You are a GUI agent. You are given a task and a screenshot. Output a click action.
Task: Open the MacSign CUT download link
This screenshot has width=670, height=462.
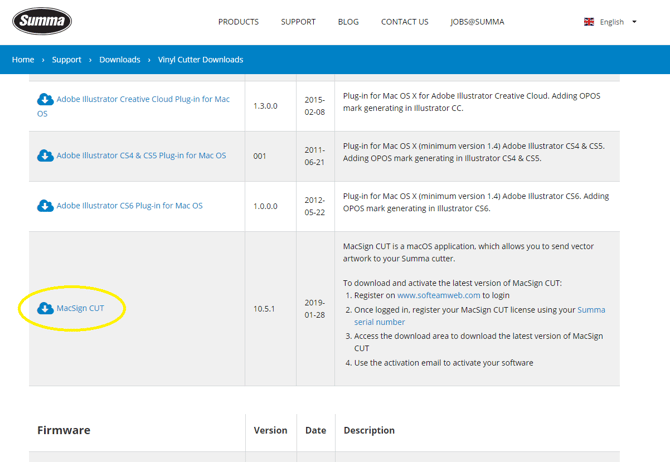tap(80, 308)
